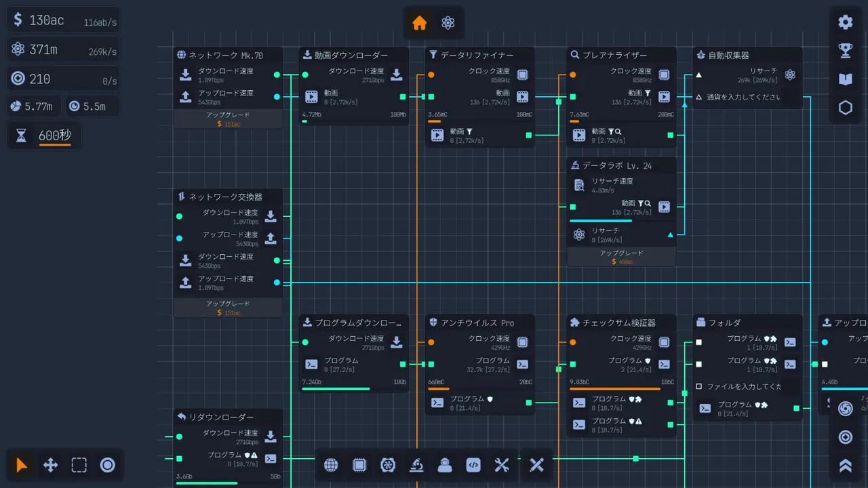Select the アンチウイルス Pro node title

(x=477, y=323)
